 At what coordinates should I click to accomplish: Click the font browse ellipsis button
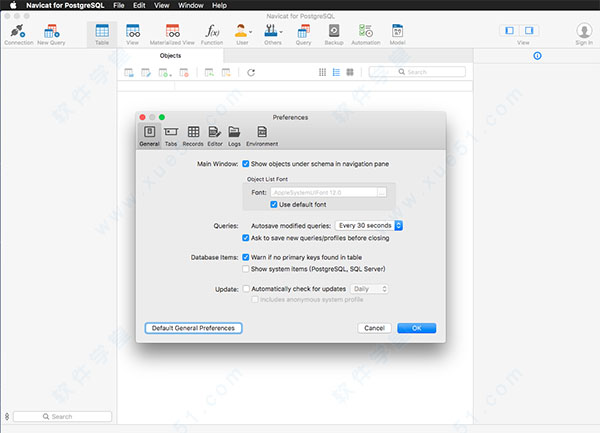click(x=382, y=192)
